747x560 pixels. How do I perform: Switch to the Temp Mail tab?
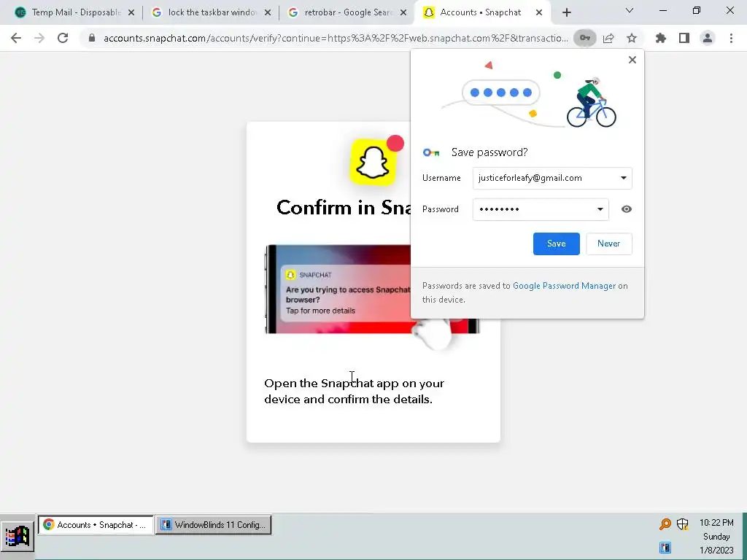pos(75,12)
